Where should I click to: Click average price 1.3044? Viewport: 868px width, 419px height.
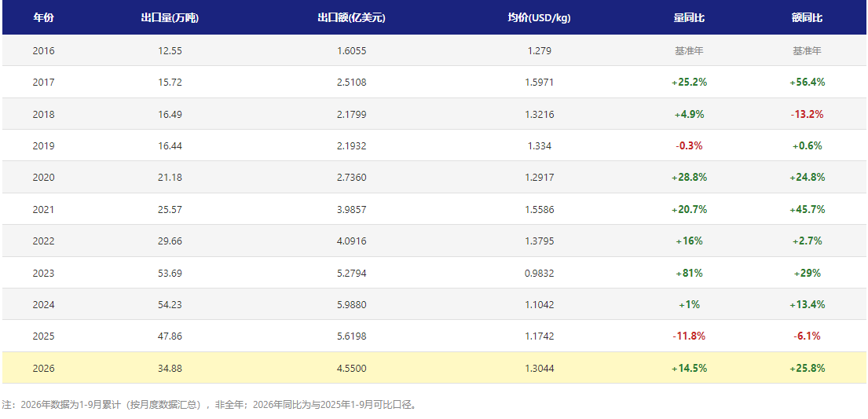pos(539,368)
